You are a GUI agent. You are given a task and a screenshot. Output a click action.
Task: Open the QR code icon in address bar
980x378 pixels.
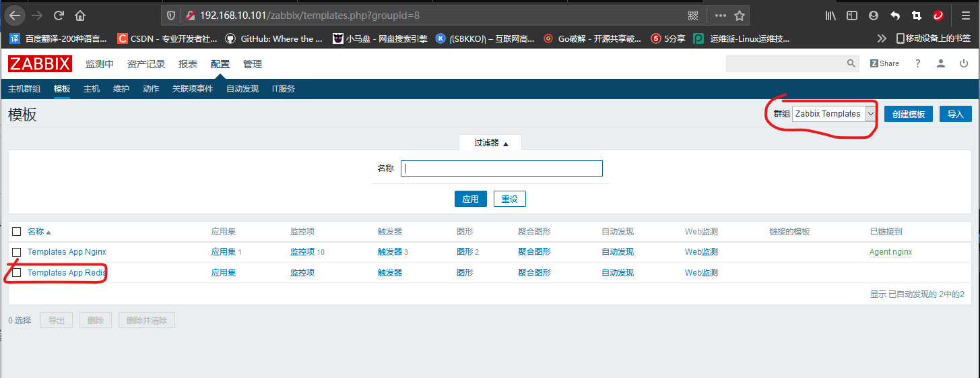click(693, 15)
